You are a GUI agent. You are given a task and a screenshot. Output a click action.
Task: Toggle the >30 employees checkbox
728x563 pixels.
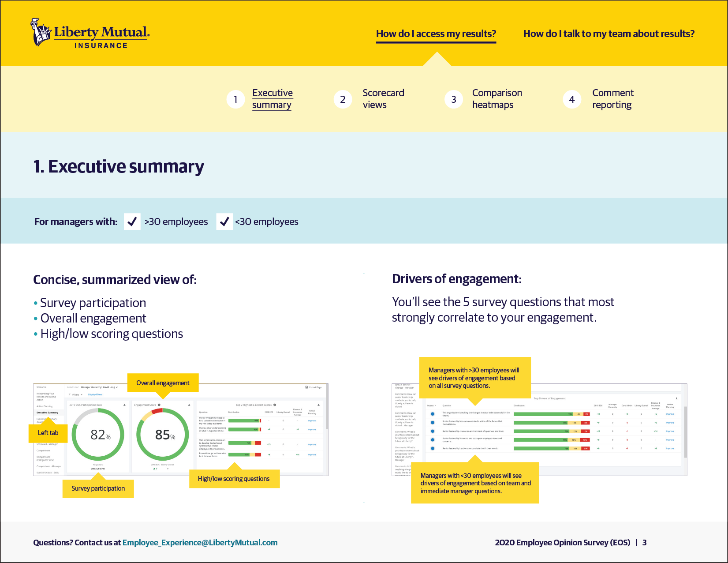[x=132, y=221]
